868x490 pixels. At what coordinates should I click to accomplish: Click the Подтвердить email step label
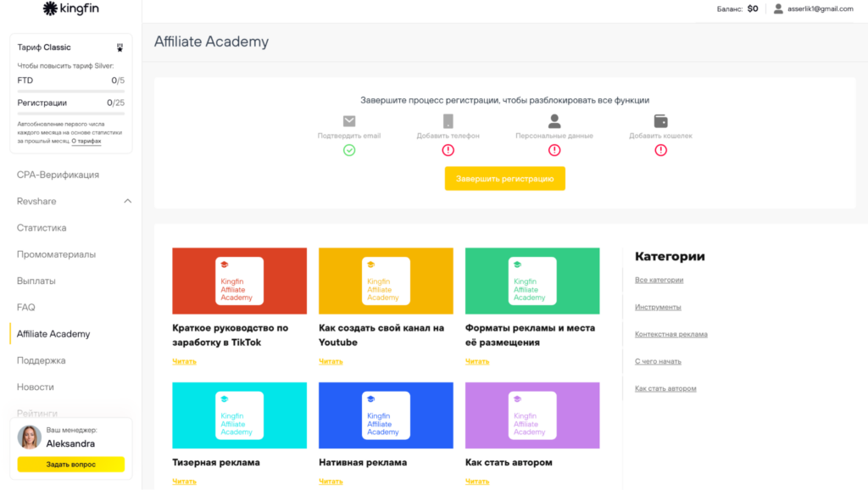[349, 136]
